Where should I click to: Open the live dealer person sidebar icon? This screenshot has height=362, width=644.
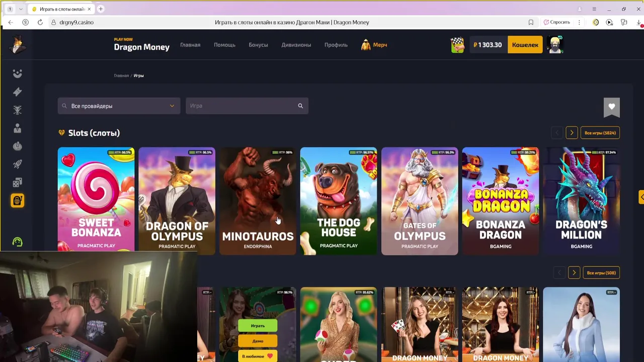point(17,128)
